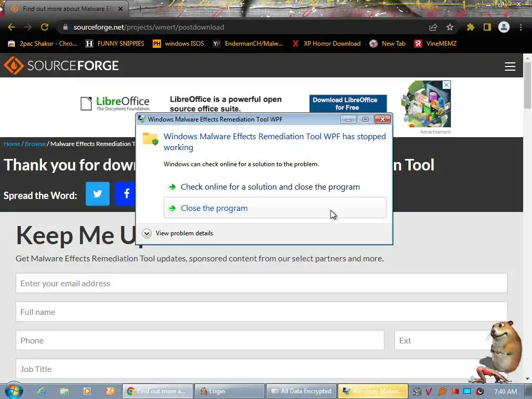The height and width of the screenshot is (399, 532).
Task: Click the address bar URL
Action: pyautogui.click(x=149, y=27)
